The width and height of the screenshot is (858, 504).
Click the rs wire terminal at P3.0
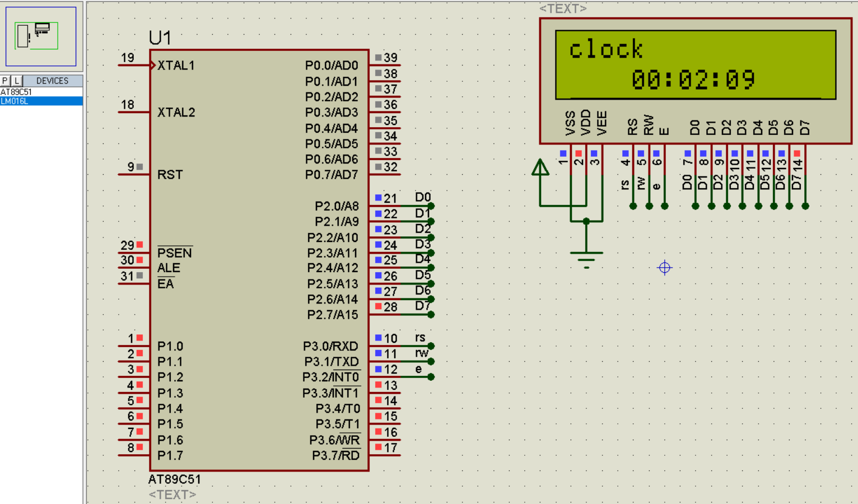point(431,346)
